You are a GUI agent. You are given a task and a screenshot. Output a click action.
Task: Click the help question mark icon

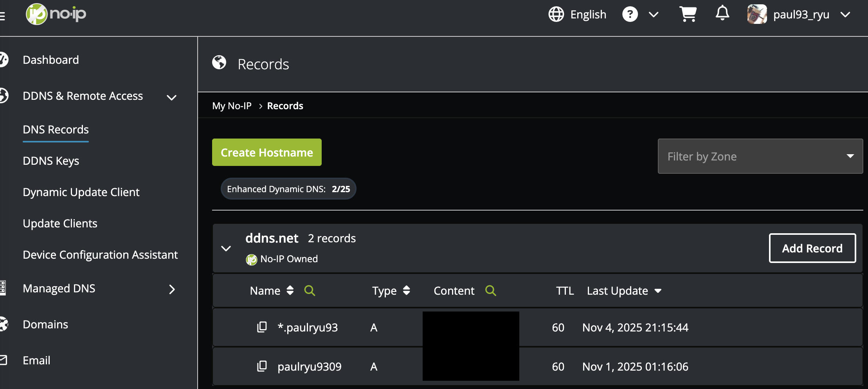[x=630, y=14]
